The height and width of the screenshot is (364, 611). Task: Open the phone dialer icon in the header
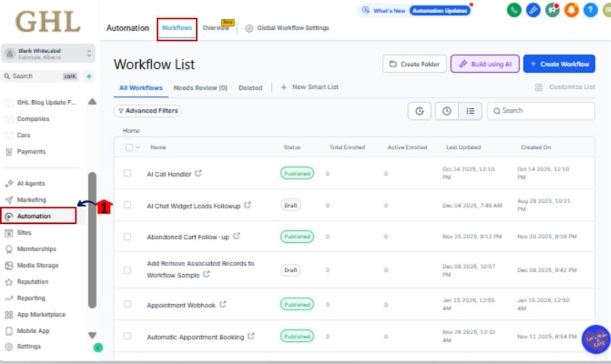[514, 10]
